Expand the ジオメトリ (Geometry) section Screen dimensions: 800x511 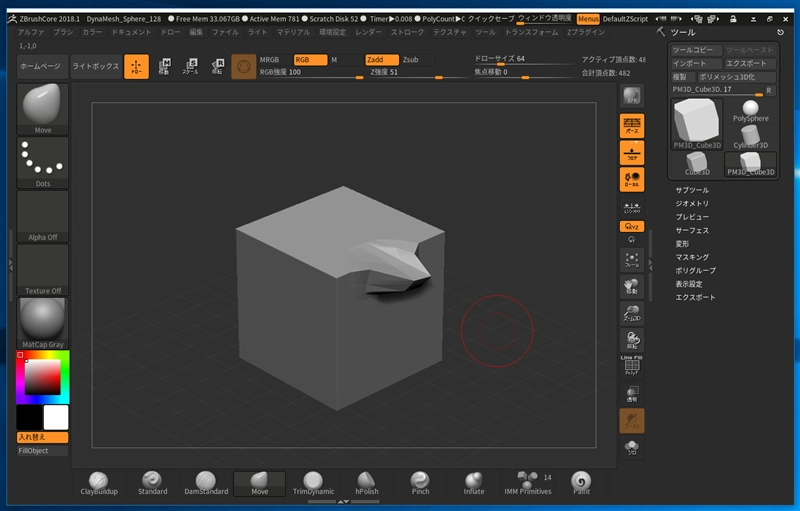click(x=692, y=203)
